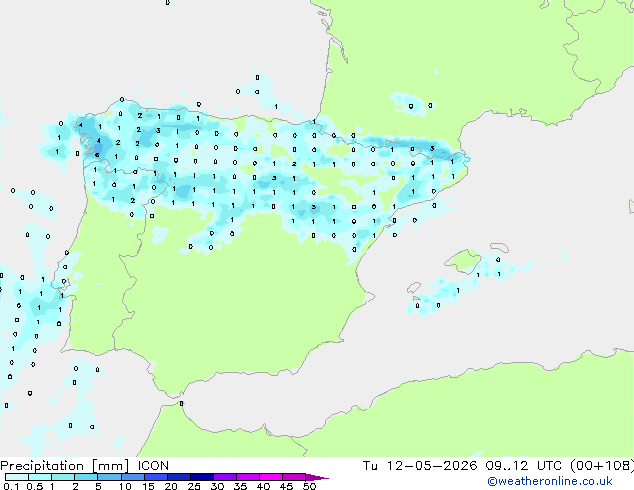Click the 1–2 mm legend color swatch
634x490 pixels.
coord(63,477)
